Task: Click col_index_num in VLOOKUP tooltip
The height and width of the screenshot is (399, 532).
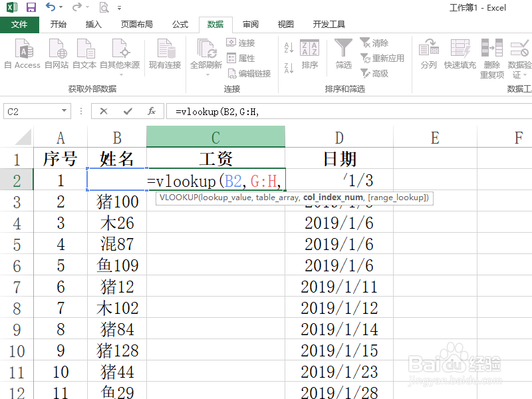Action: click(333, 198)
